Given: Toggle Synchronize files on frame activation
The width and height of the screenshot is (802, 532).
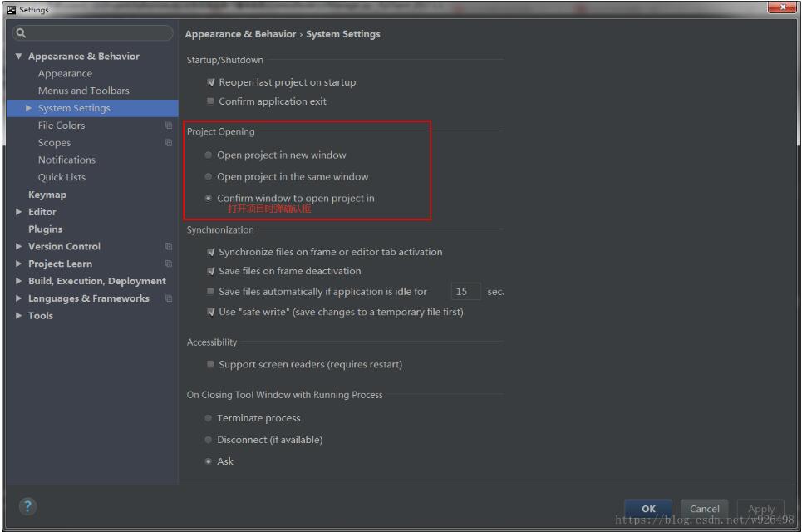Looking at the screenshot, I should (x=210, y=252).
